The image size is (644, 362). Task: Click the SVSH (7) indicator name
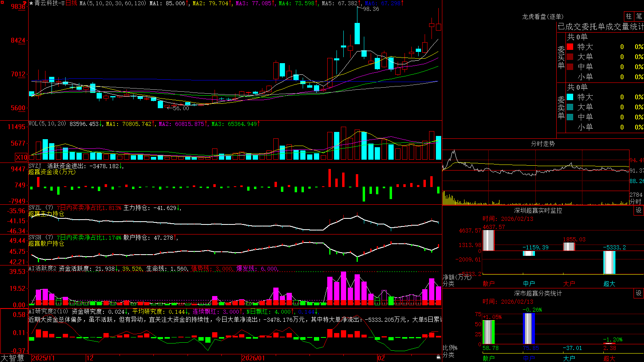click(41, 238)
